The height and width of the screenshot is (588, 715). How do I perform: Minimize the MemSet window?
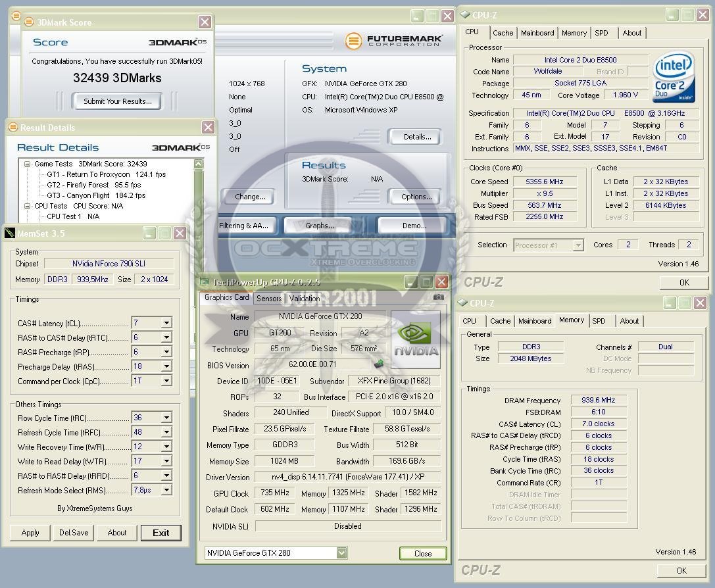click(x=149, y=233)
